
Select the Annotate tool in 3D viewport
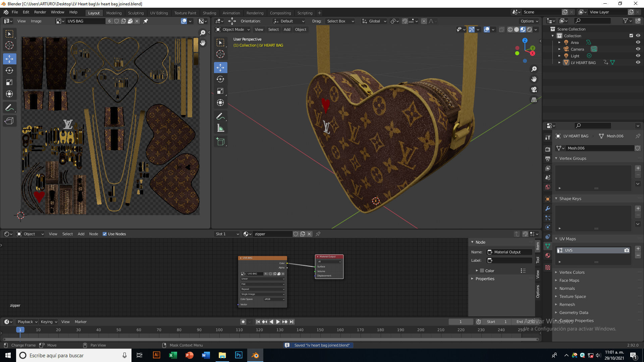point(220,116)
